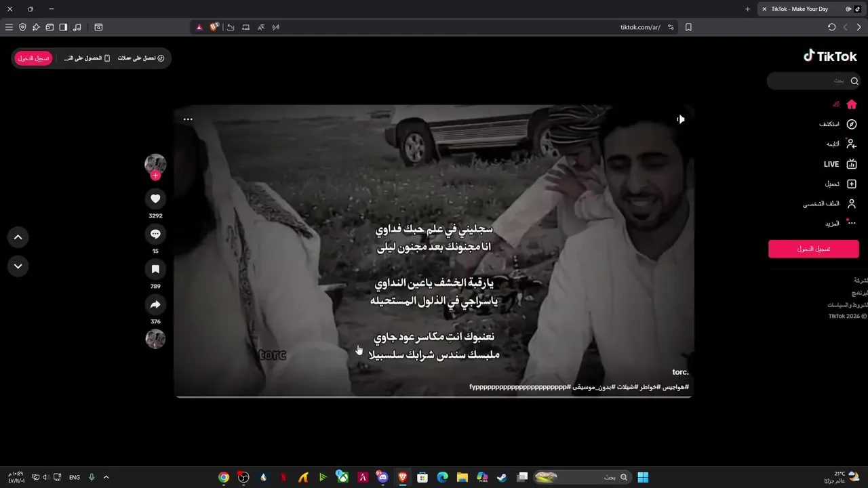868x488 pixels.
Task: Open Chrome from the taskbar
Action: pyautogui.click(x=224, y=477)
